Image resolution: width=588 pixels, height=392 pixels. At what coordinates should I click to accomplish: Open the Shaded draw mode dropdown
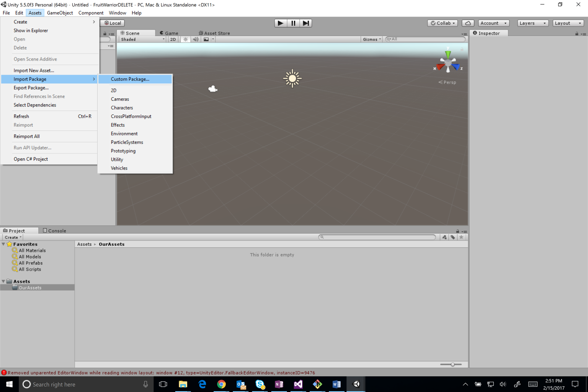[x=142, y=39]
